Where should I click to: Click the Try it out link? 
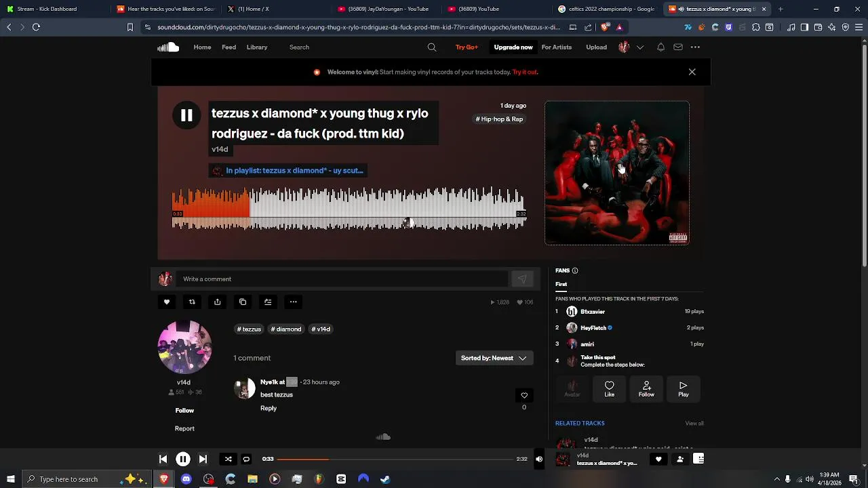click(x=525, y=72)
